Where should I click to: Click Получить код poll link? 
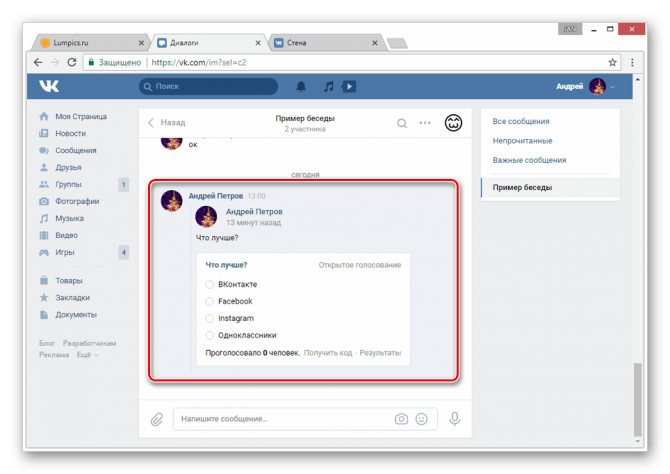(x=328, y=353)
